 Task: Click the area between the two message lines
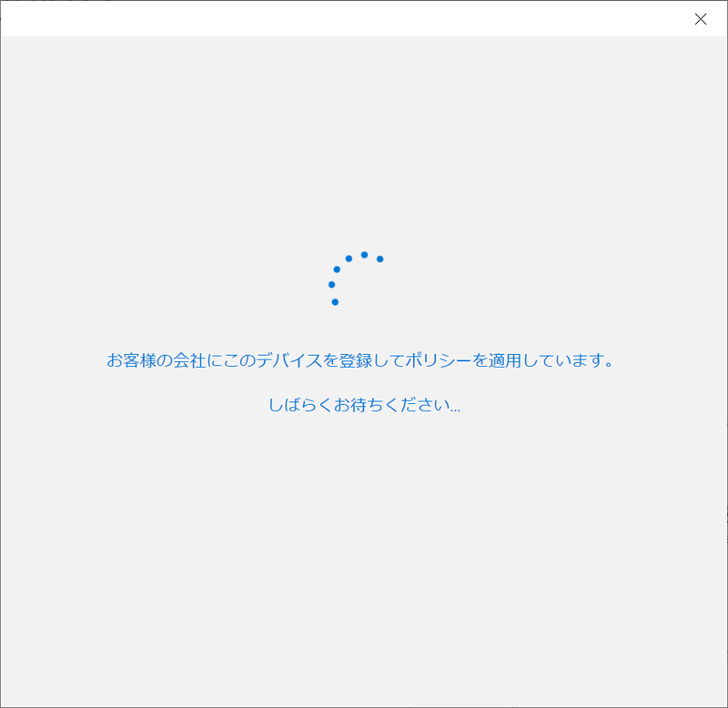[x=364, y=381]
